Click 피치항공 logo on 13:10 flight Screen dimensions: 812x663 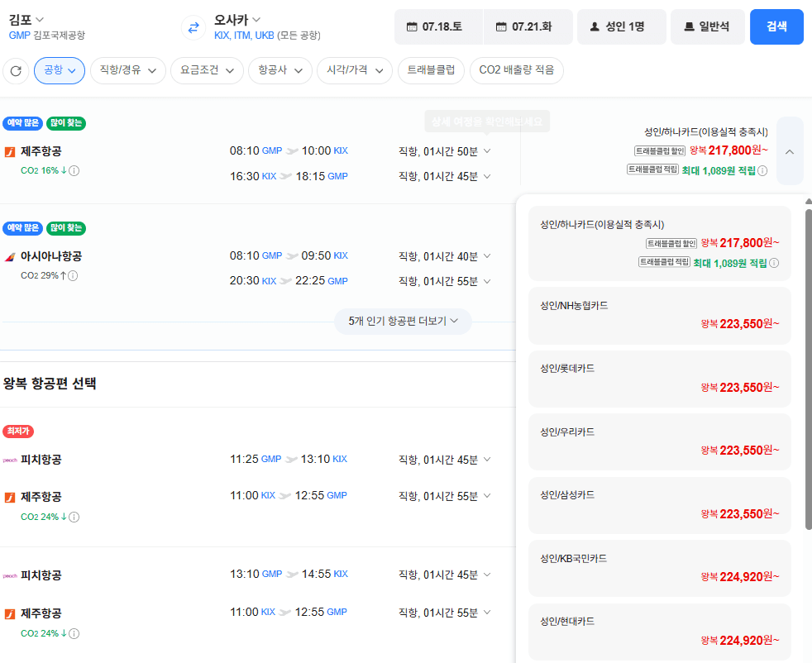(x=10, y=575)
